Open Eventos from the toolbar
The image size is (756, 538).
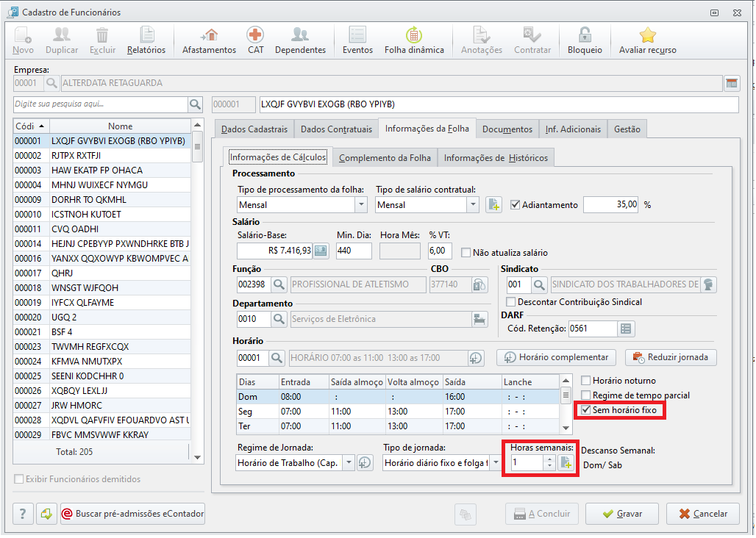[357, 40]
